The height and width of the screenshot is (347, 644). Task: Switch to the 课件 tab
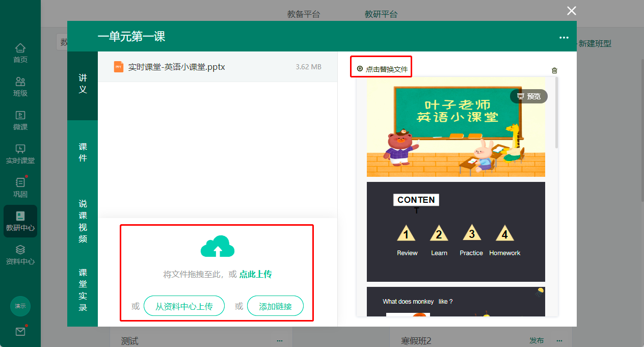click(x=83, y=152)
